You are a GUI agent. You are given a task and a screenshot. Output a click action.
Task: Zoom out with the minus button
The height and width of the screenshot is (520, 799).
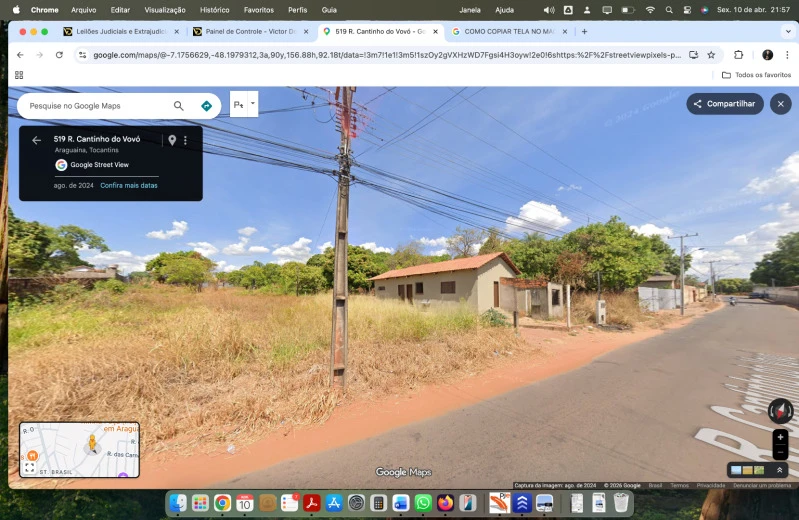click(x=780, y=452)
